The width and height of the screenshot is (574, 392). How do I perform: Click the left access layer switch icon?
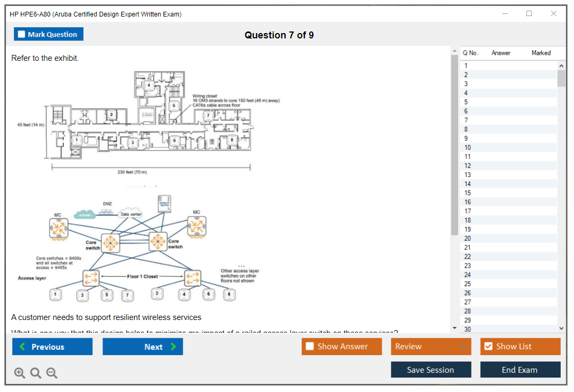tap(91, 278)
